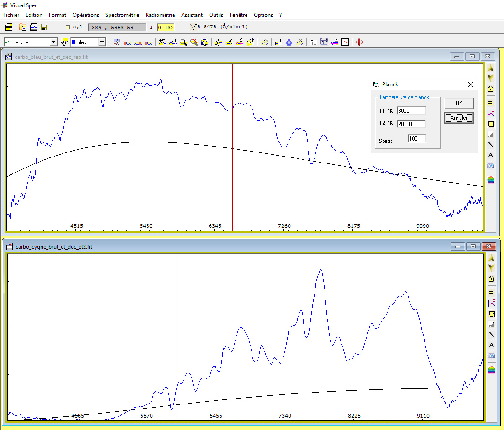Click the hand-over-curve icon beside intensite dropdown
The height and width of the screenshot is (430, 504).
(x=64, y=42)
